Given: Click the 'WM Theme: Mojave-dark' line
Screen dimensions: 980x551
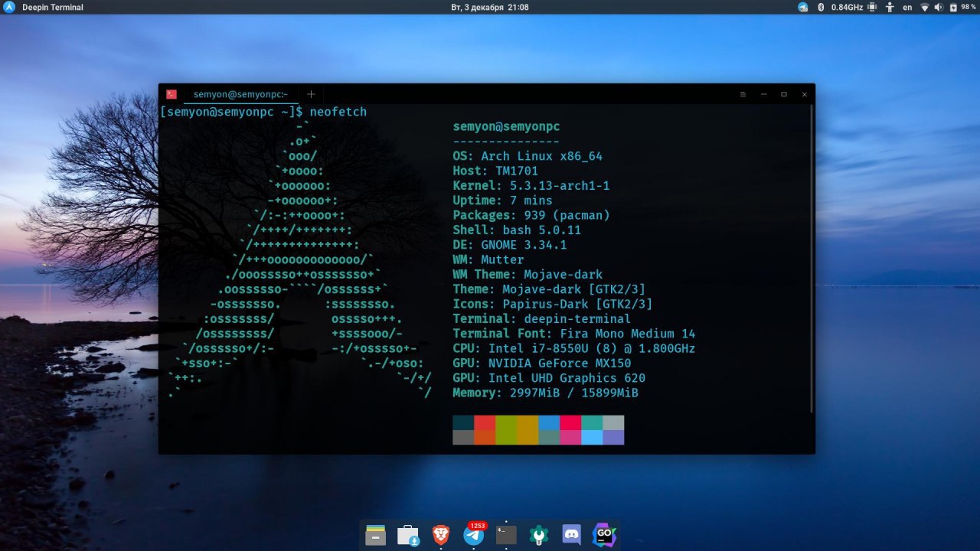Looking at the screenshot, I should coord(528,274).
